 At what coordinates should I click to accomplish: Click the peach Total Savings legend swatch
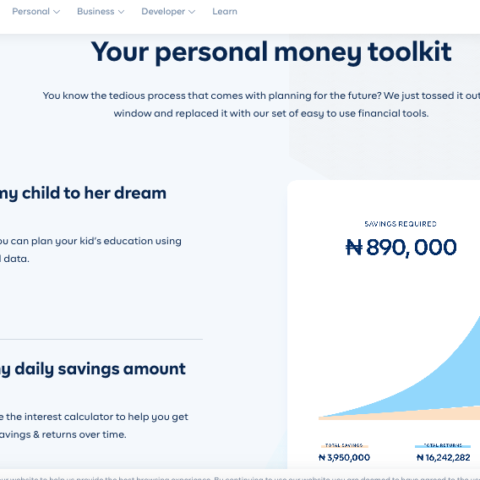tap(344, 446)
